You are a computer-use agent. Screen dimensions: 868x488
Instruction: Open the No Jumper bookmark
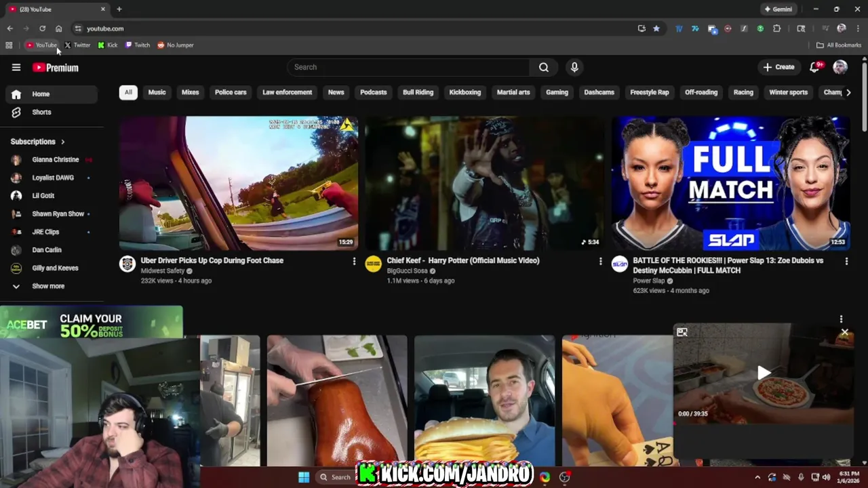coord(176,45)
